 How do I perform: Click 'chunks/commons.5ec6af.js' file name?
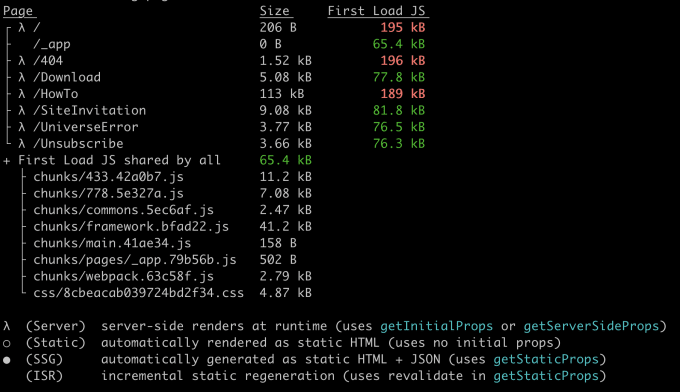tap(124, 210)
